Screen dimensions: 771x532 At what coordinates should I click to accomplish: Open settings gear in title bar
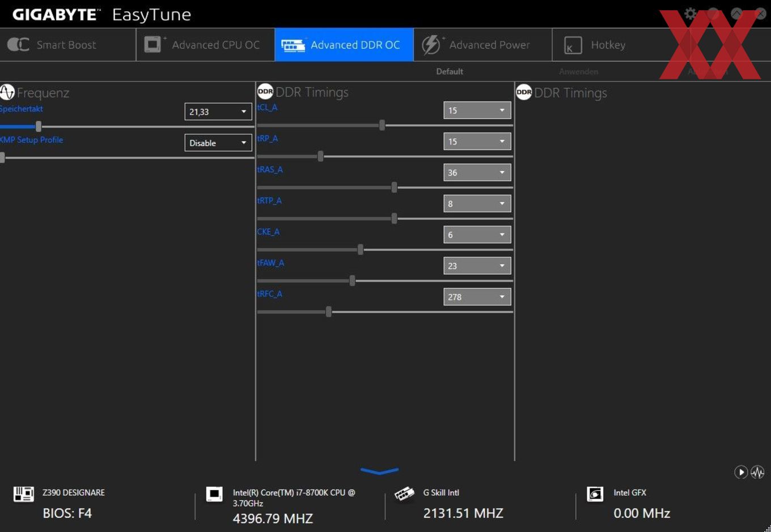pyautogui.click(x=690, y=14)
